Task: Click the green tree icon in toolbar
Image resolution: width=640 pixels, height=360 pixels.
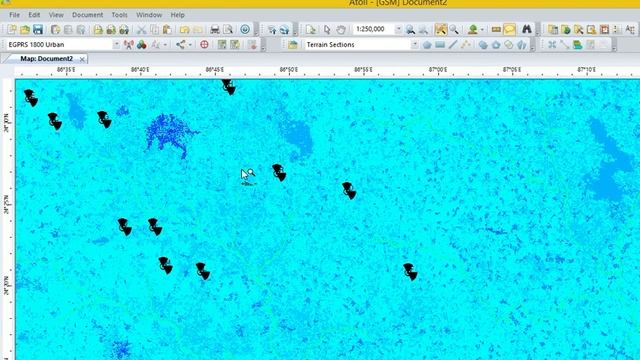Action: 473,29
